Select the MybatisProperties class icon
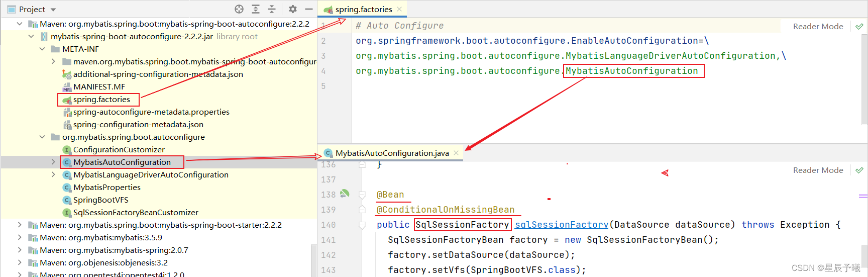 click(66, 188)
